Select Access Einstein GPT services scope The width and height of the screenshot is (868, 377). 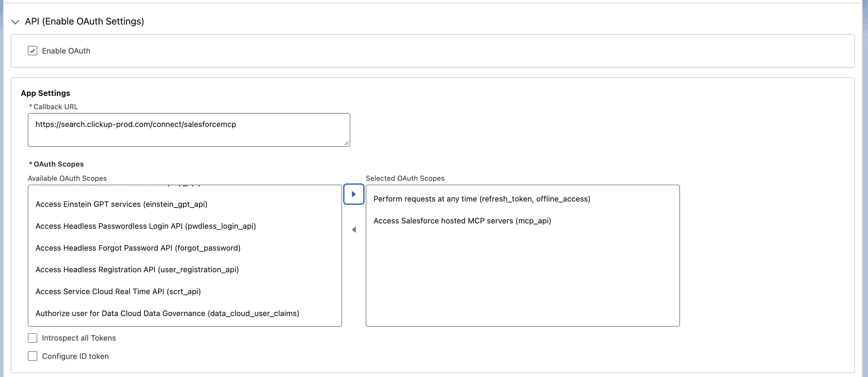121,204
